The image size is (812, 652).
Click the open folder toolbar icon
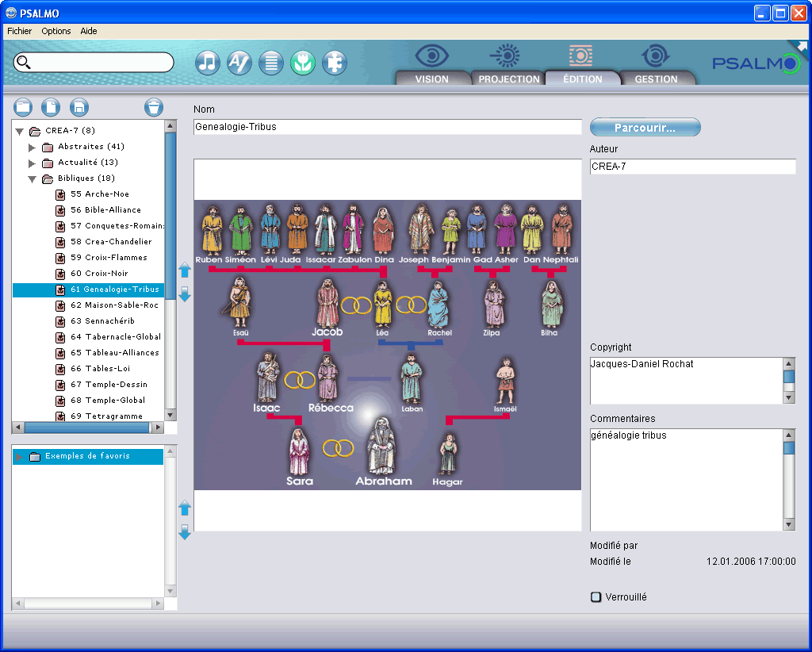(23, 107)
